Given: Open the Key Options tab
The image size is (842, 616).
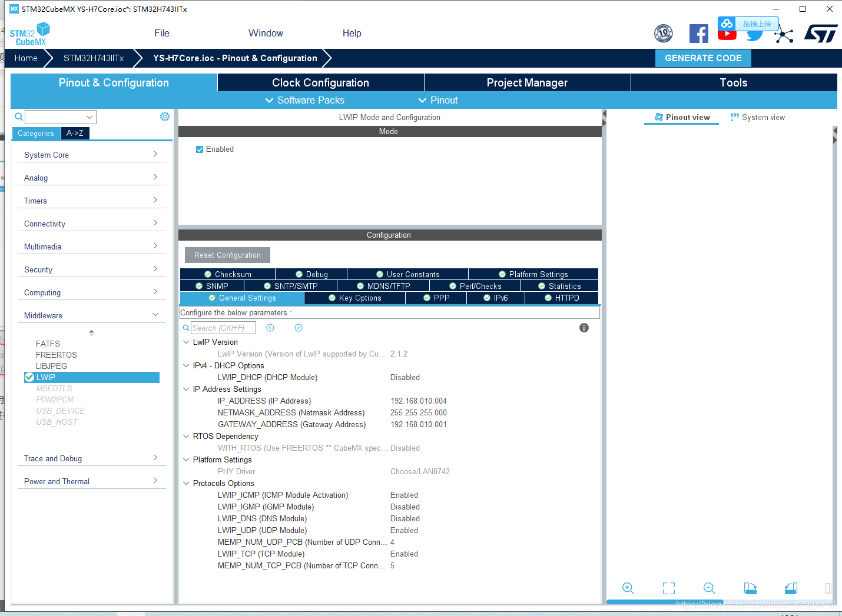Looking at the screenshot, I should [x=354, y=298].
